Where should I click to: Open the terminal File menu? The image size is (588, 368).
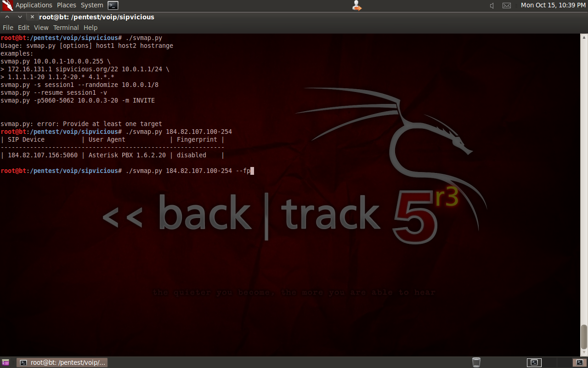pyautogui.click(x=8, y=28)
